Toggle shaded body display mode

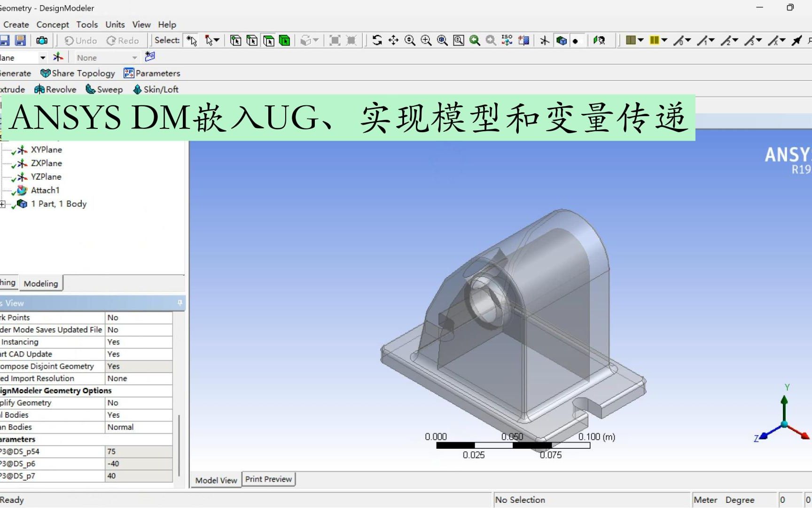[562, 40]
